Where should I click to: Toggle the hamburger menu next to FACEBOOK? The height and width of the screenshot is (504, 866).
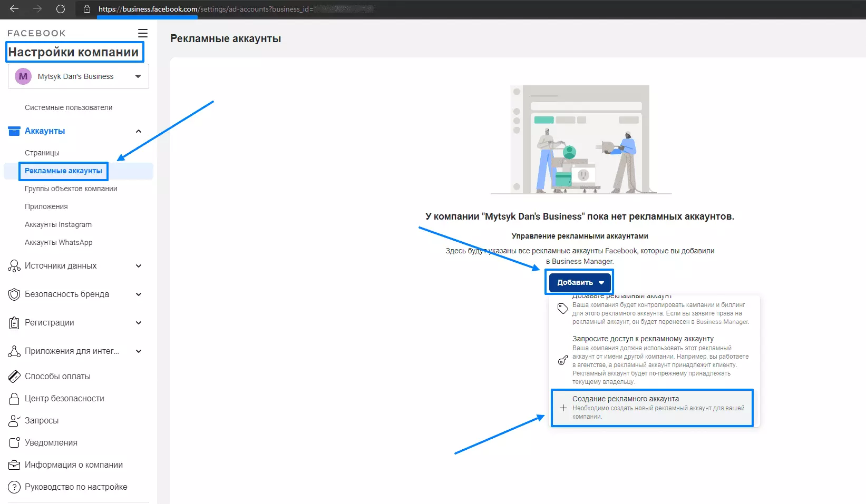(x=142, y=33)
